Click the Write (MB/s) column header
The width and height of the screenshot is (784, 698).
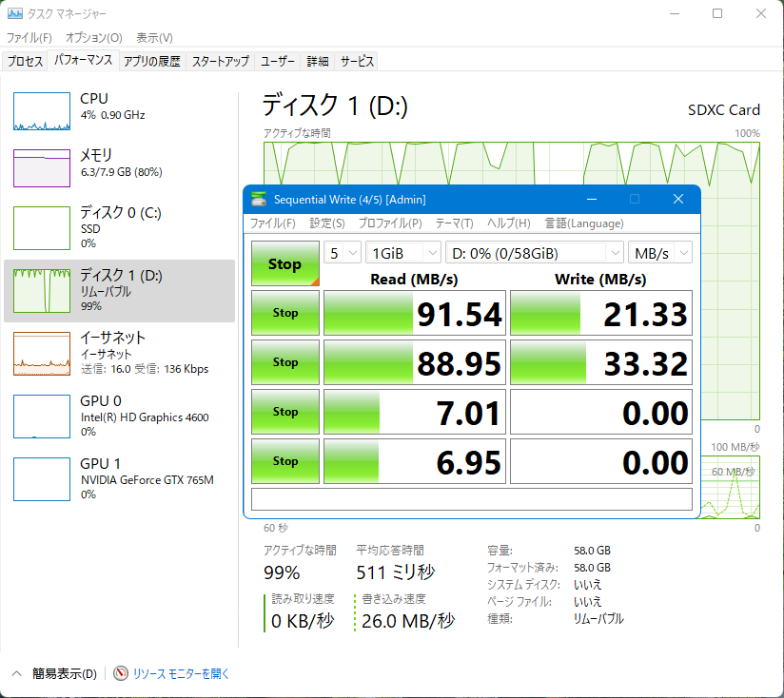click(x=600, y=280)
